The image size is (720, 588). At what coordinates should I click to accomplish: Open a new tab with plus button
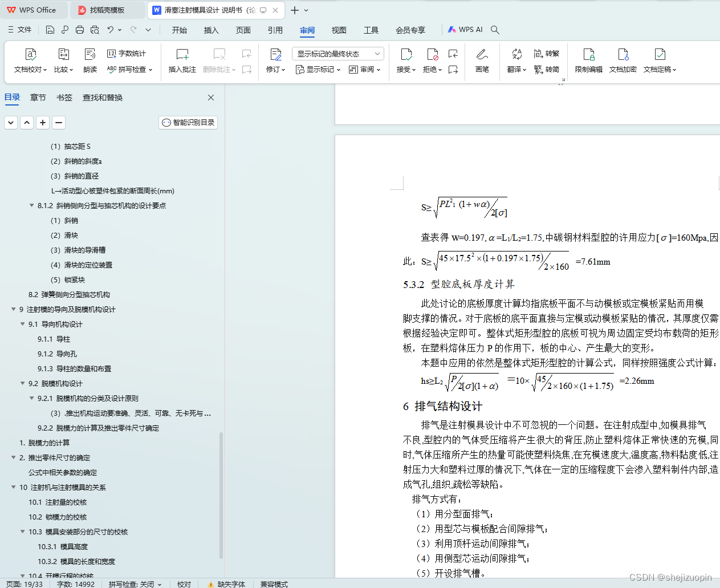pyautogui.click(x=295, y=10)
